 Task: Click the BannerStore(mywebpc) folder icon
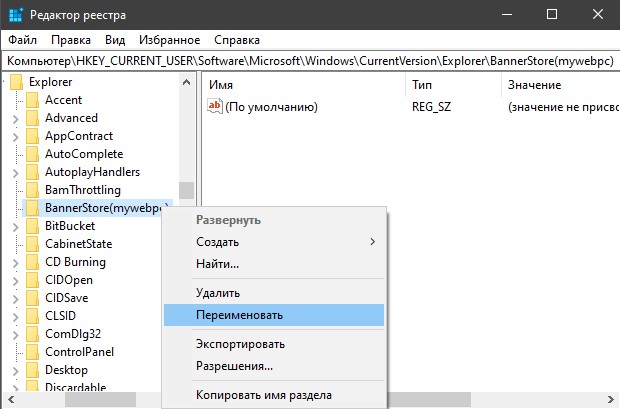click(32, 208)
